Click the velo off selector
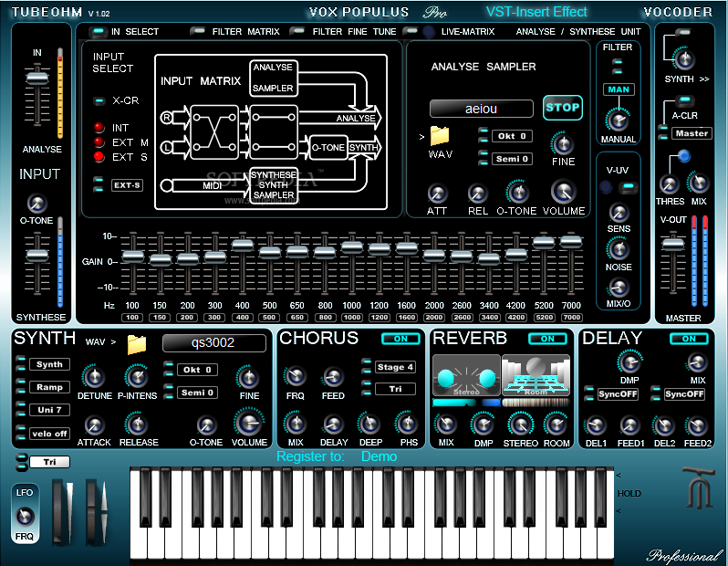 coord(49,434)
